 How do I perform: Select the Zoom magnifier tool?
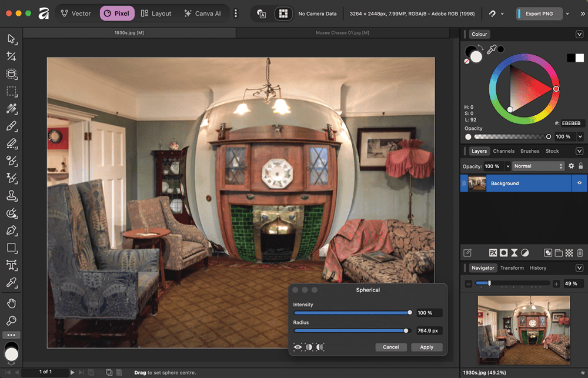point(11,321)
